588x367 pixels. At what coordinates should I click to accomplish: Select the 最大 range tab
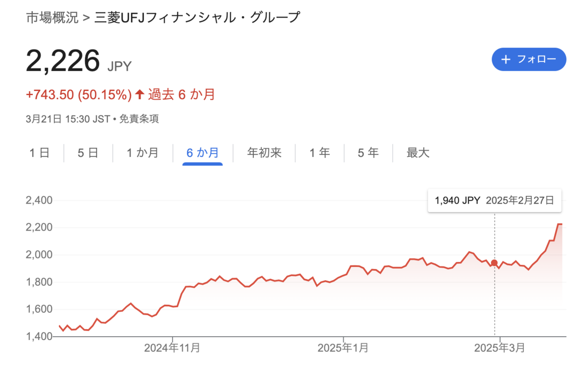(x=418, y=153)
